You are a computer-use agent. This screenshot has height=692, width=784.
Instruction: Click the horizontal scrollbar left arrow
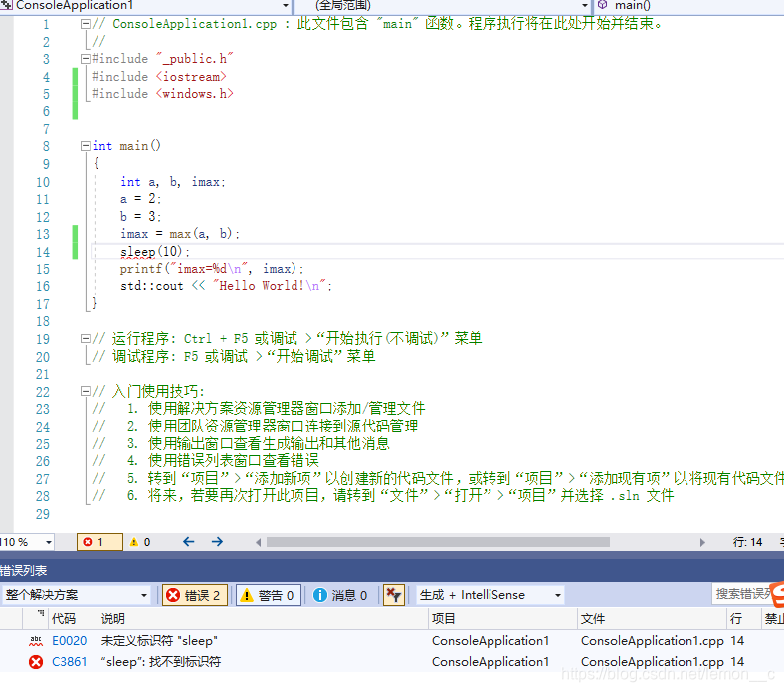[258, 542]
